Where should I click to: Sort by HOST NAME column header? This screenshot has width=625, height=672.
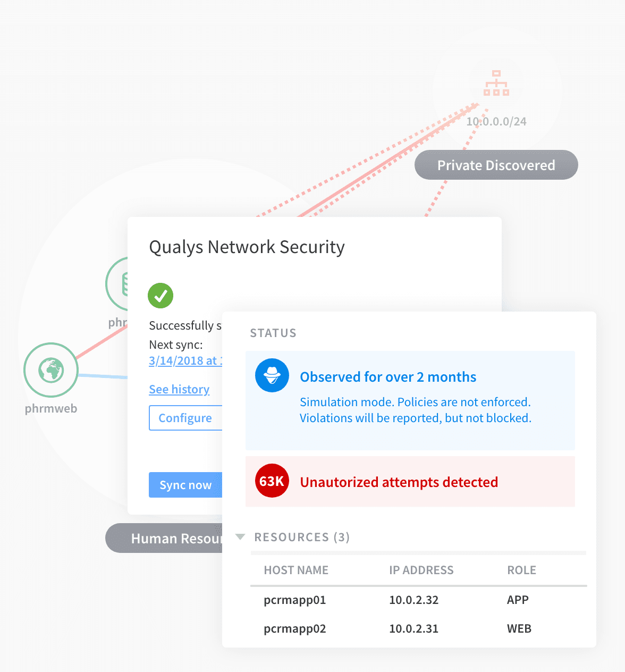pyautogui.click(x=296, y=570)
